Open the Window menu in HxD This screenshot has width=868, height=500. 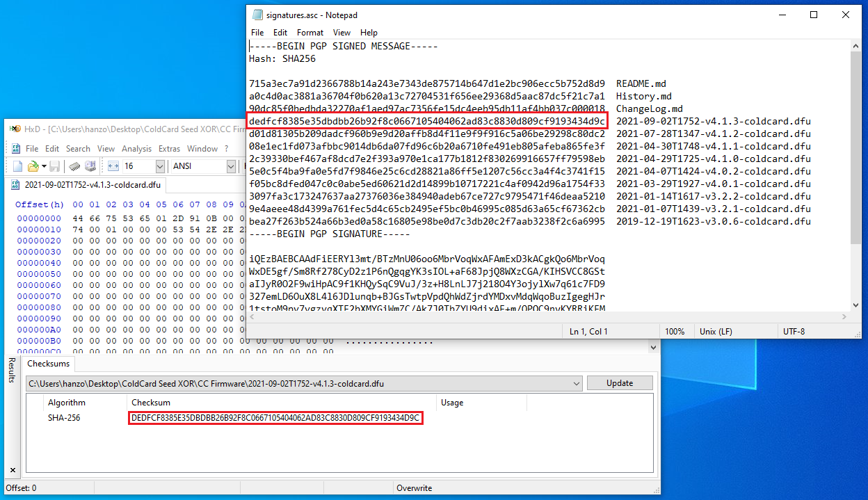tap(202, 148)
